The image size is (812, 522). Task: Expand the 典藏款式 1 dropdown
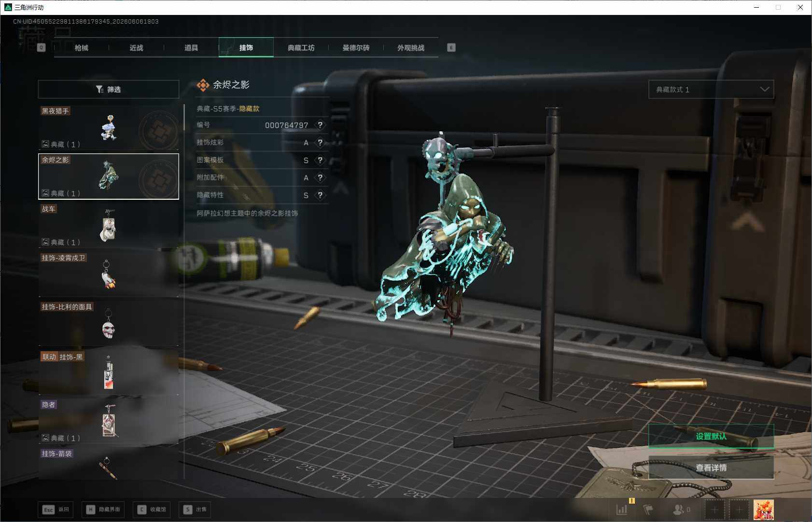[711, 89]
